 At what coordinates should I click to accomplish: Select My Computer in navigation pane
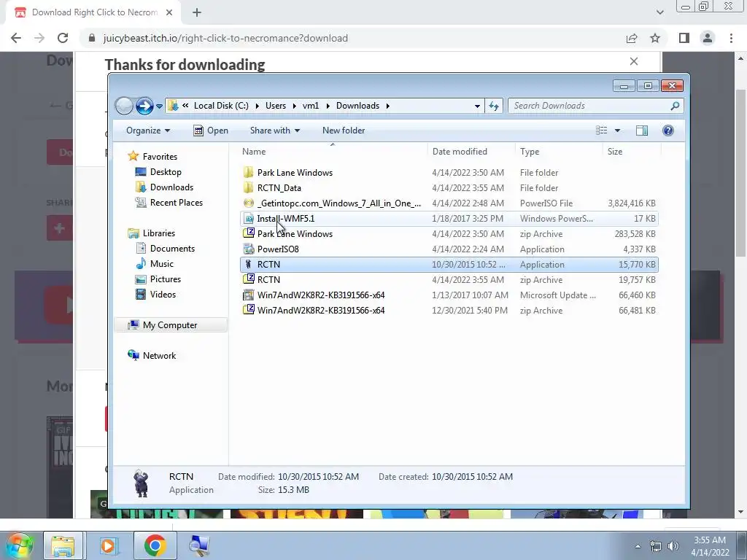(169, 325)
